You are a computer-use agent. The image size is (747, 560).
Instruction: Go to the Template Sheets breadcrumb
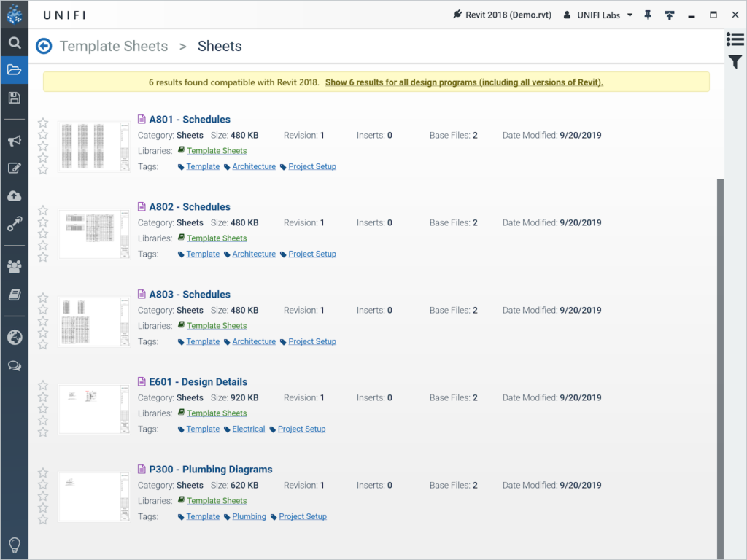click(x=114, y=47)
